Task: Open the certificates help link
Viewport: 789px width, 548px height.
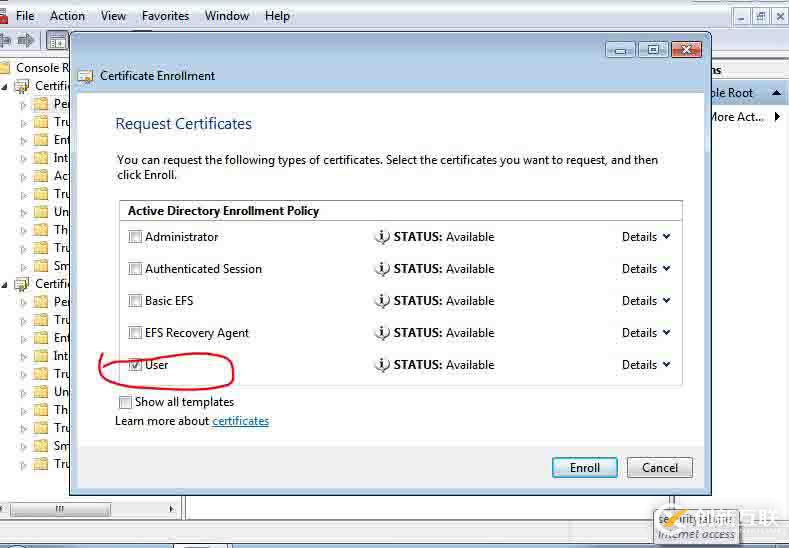Action: [x=241, y=421]
